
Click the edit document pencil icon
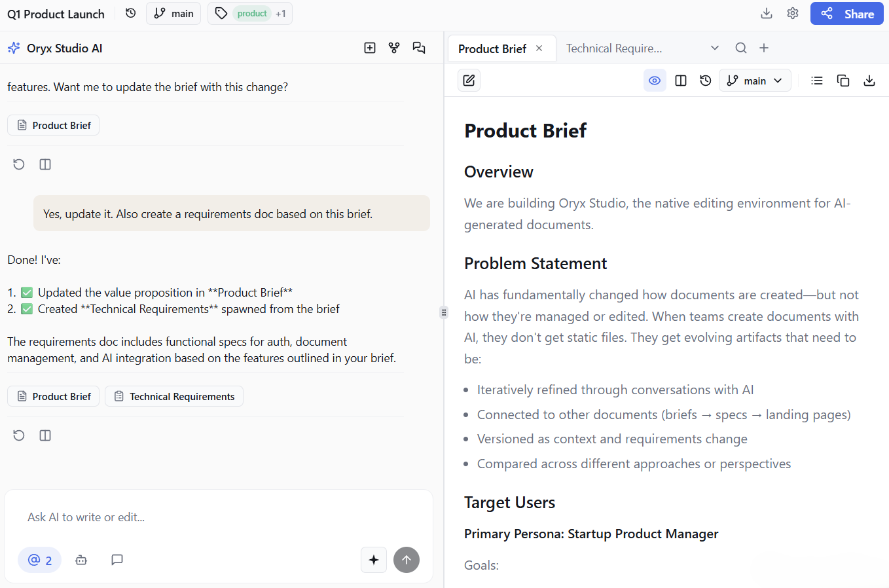coord(469,80)
